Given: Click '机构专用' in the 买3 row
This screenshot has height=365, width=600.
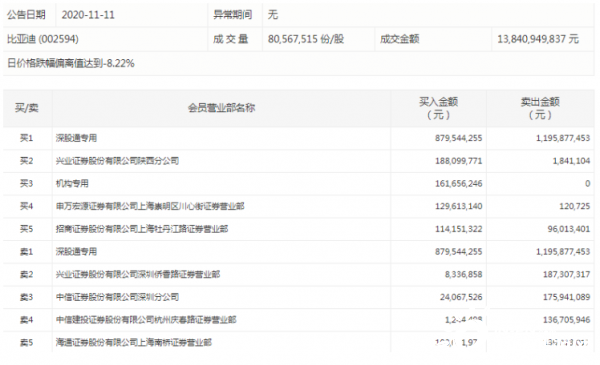Looking at the screenshot, I should (72, 184).
